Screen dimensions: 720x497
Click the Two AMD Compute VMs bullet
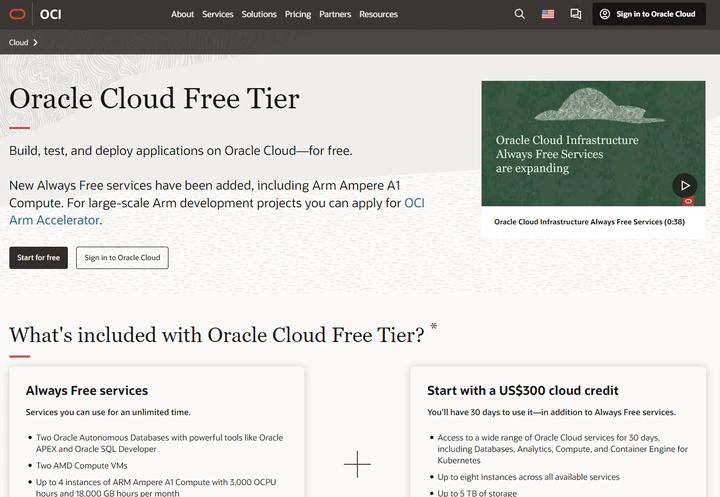tap(82, 466)
